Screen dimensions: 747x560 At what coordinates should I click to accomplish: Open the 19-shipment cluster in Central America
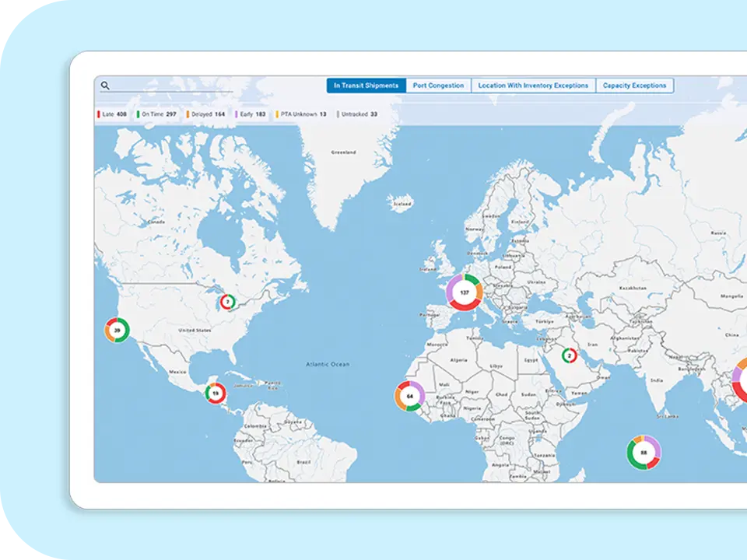pyautogui.click(x=216, y=394)
